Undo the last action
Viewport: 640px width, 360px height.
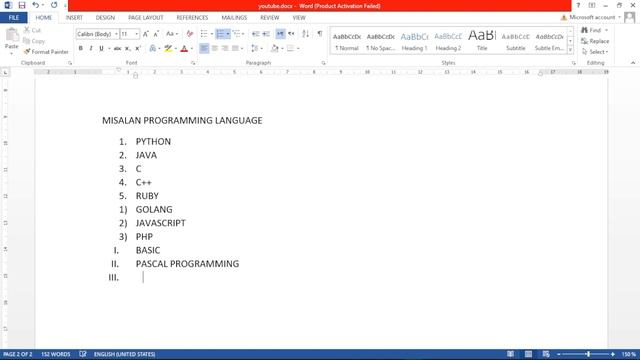pyautogui.click(x=36, y=5)
